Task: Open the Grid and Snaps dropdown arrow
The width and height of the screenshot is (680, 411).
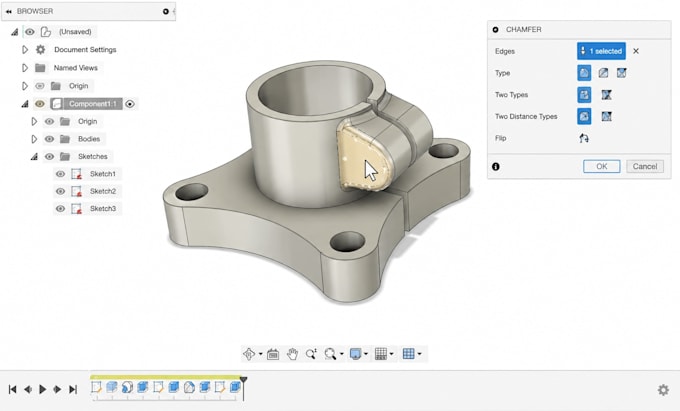Action: [392, 354]
